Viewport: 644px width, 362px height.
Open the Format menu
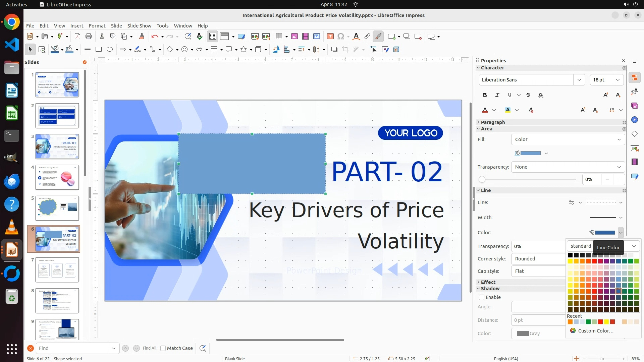(97, 26)
